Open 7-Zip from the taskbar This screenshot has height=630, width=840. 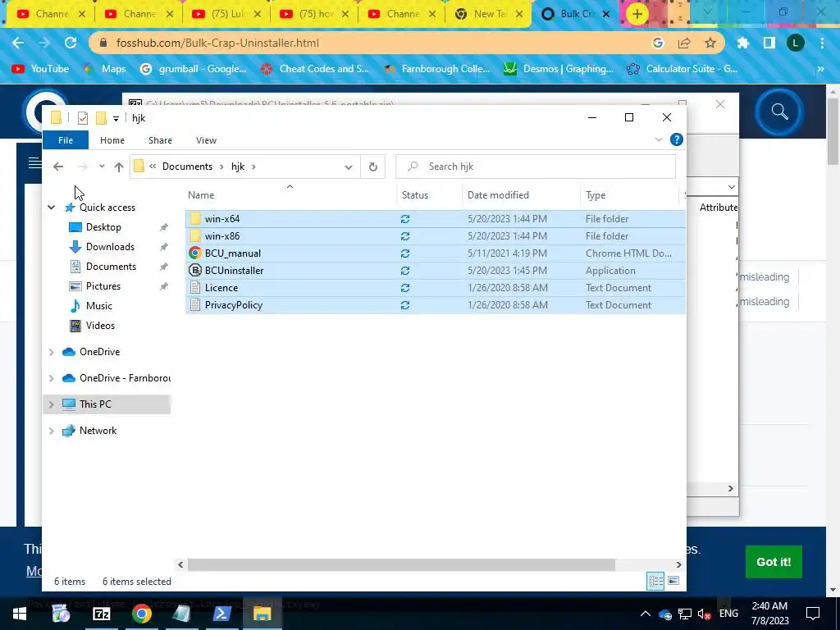(x=101, y=614)
